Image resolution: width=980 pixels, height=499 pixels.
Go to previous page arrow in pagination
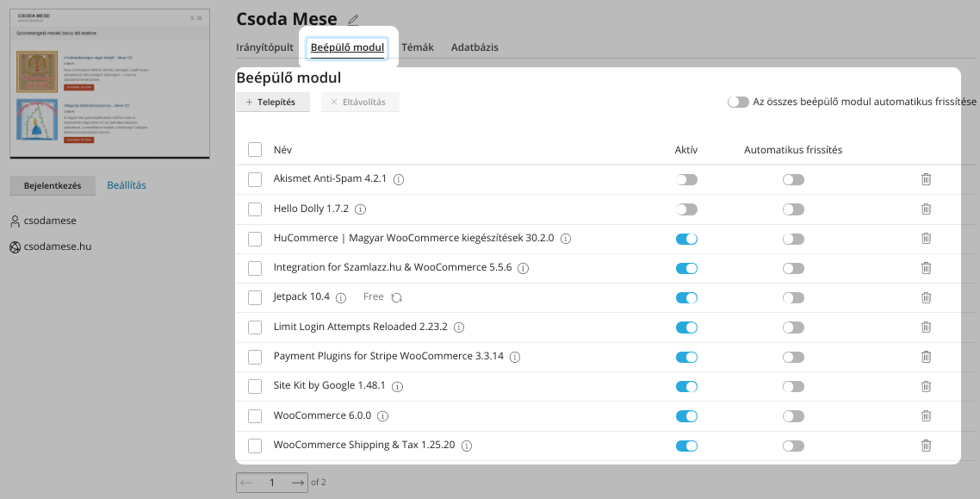click(246, 483)
